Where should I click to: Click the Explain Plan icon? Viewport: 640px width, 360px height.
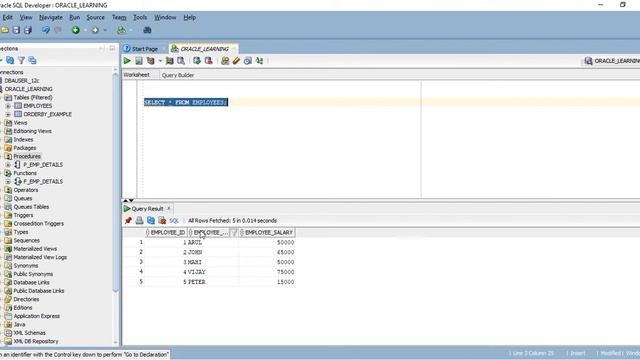coord(151,61)
